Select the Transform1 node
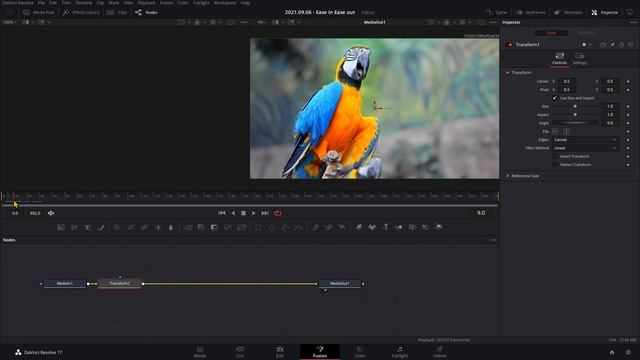This screenshot has width=640, height=360. point(120,283)
